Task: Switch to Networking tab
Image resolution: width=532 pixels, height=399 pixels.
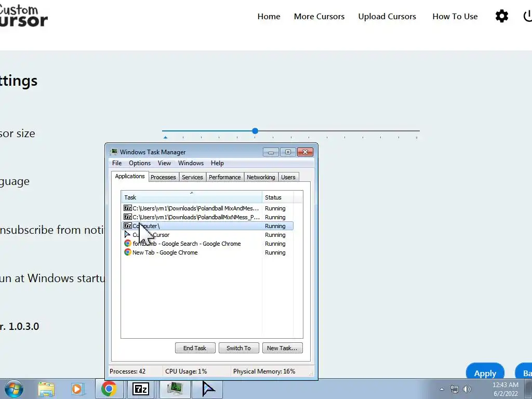Action: [261, 177]
